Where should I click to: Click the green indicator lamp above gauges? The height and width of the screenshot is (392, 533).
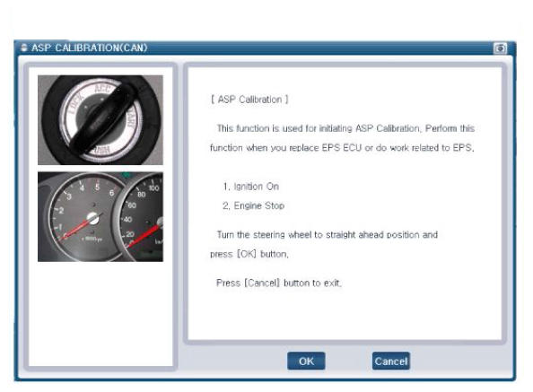click(127, 175)
